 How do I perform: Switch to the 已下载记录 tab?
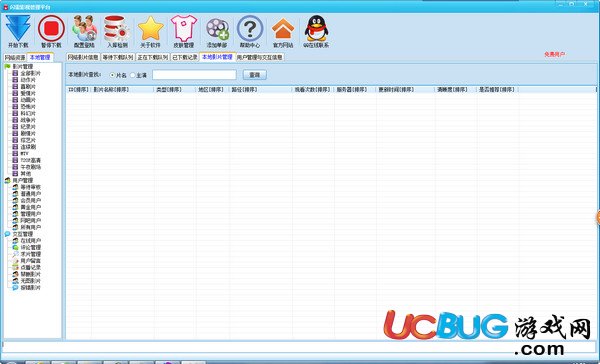[x=184, y=57]
